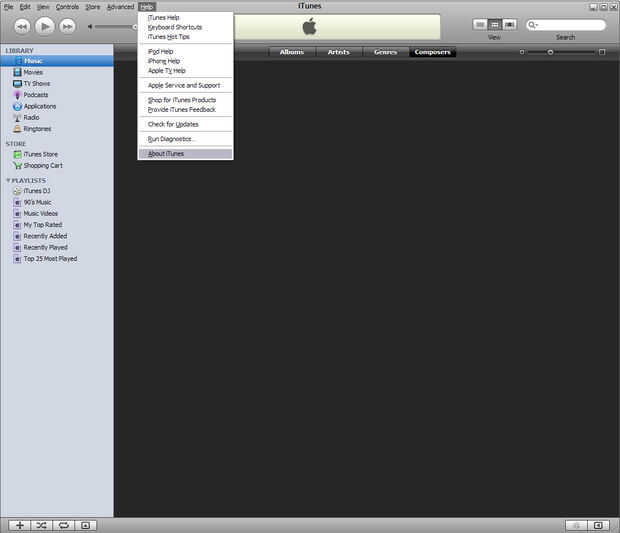Image resolution: width=620 pixels, height=533 pixels.
Task: Click the Previous track button
Action: coord(22,26)
